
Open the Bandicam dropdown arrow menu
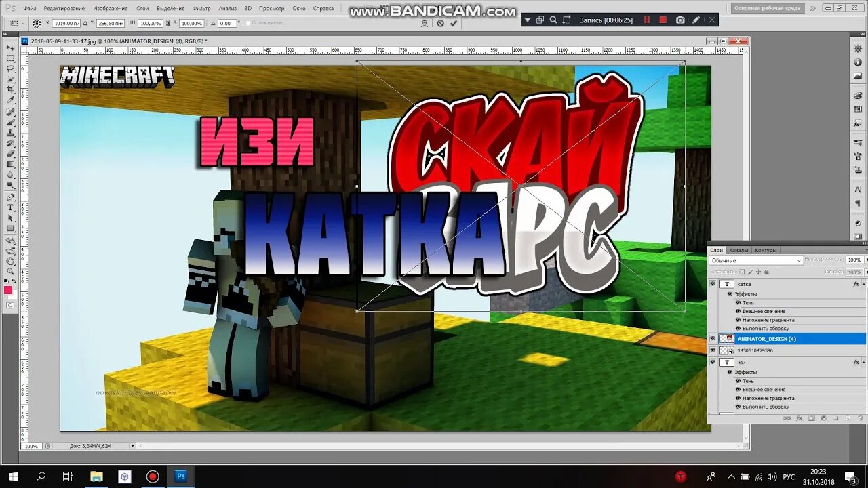point(528,20)
